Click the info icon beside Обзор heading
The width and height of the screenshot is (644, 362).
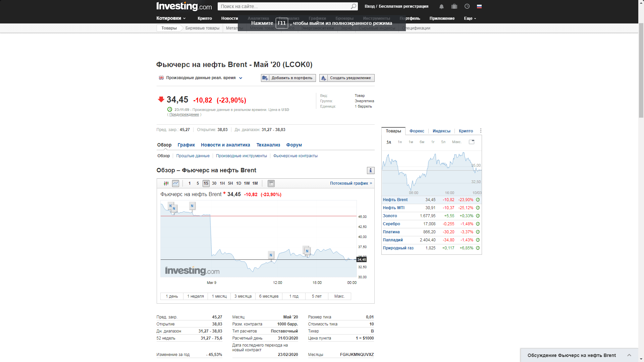(x=370, y=170)
